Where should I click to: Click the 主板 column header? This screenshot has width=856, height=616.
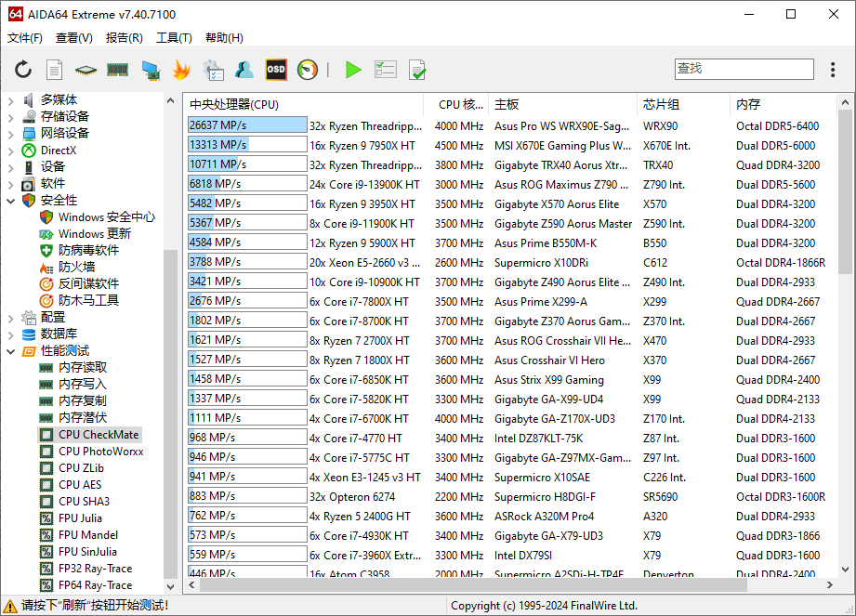coord(507,105)
